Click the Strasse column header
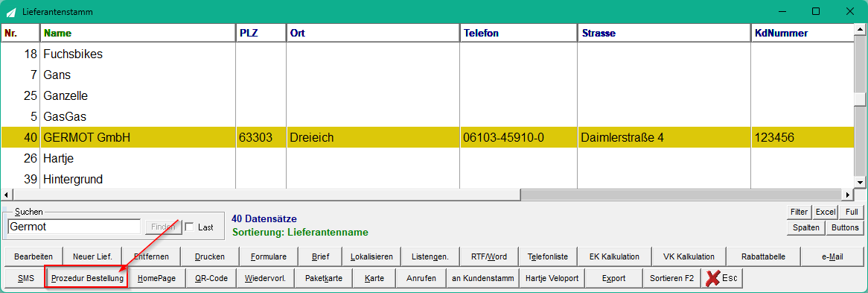Viewport: 868px width, 293px height. coord(664,34)
